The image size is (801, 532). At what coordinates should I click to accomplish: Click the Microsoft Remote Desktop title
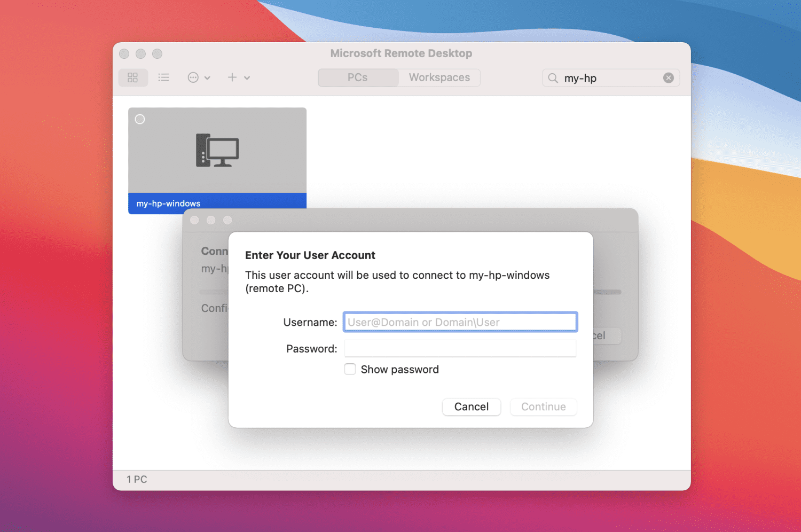(x=401, y=53)
